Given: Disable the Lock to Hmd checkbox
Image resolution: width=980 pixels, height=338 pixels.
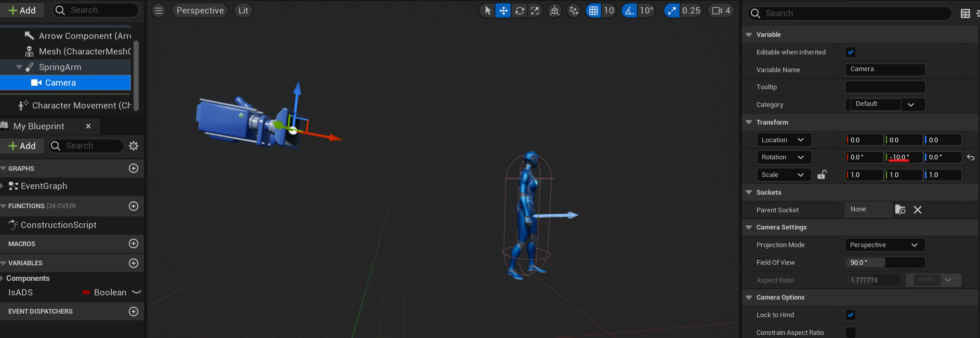Looking at the screenshot, I should pos(851,315).
